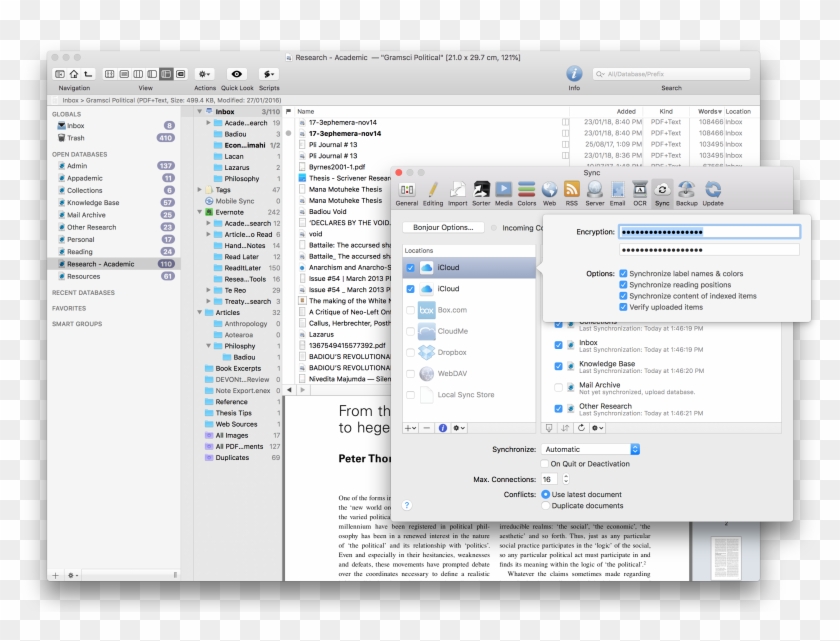This screenshot has height=641, width=840.
Task: Uncheck Verify uploaded items
Action: point(623,307)
